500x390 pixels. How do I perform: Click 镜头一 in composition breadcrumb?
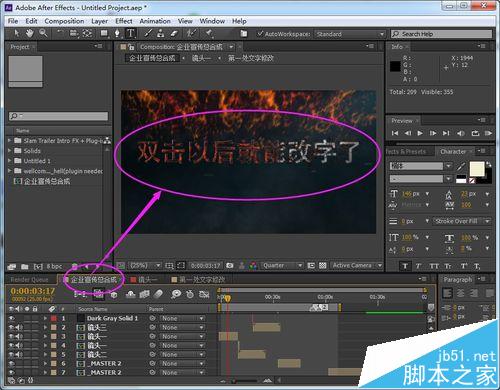click(201, 58)
